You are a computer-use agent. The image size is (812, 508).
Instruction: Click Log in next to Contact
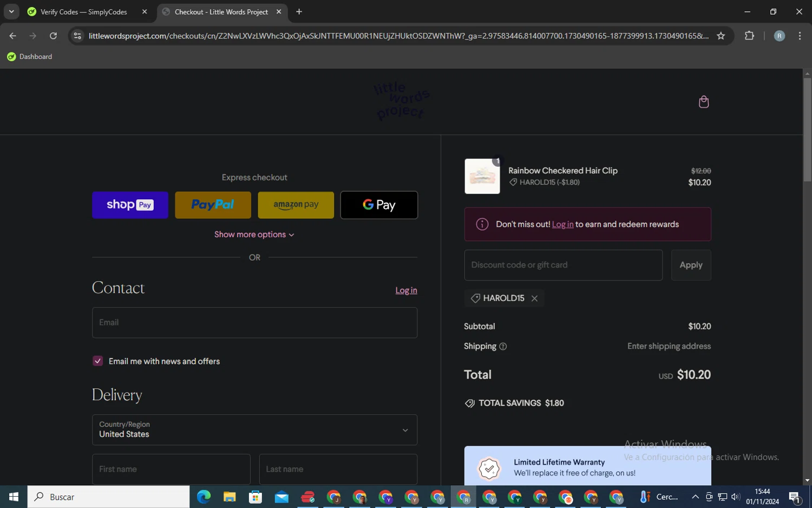tap(406, 290)
